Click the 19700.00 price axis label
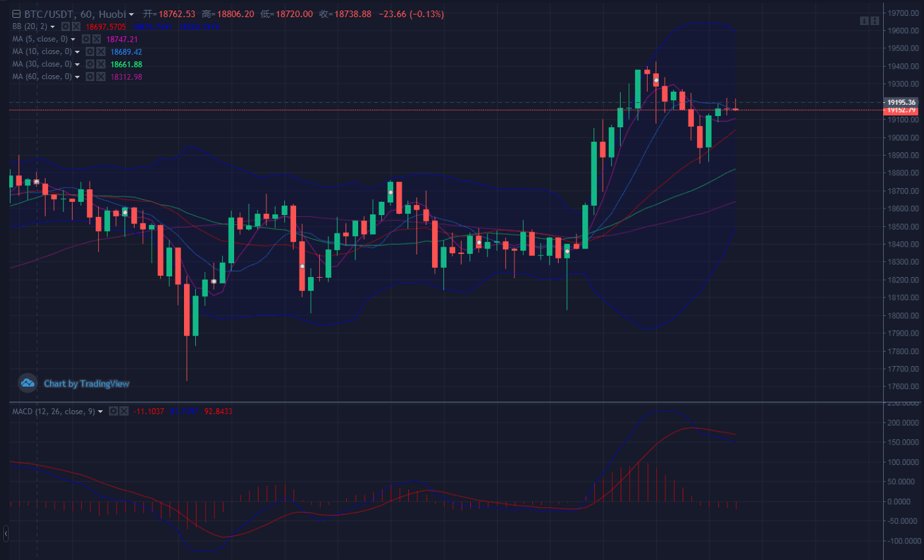Screen dimensions: 924x560 coord(904,13)
